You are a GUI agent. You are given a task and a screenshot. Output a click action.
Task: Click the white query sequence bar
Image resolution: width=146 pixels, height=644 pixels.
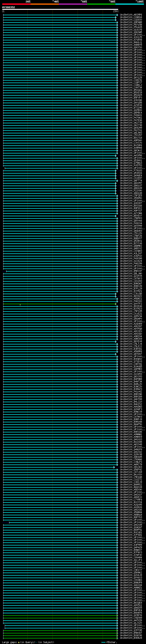[x=60, y=10]
